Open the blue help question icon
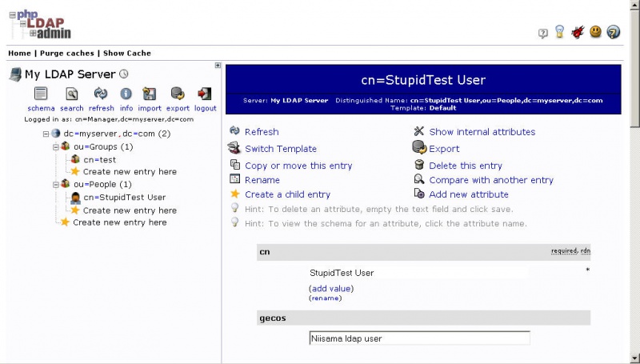Viewport: 640px width, 364px height. (614, 31)
